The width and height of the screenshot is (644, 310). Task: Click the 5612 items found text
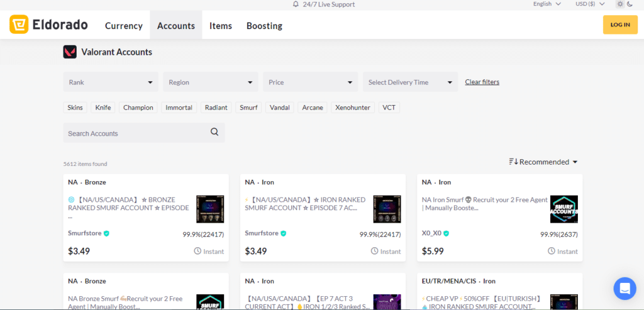[85, 164]
